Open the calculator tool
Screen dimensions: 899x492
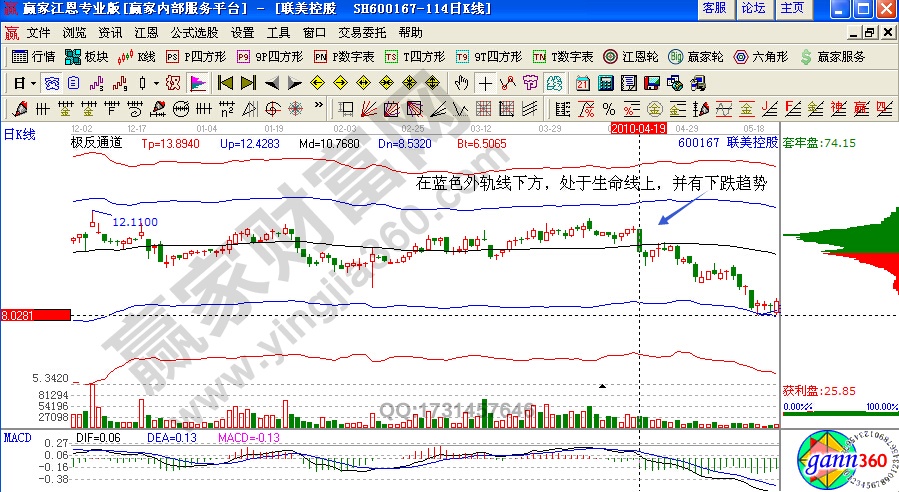tap(605, 84)
